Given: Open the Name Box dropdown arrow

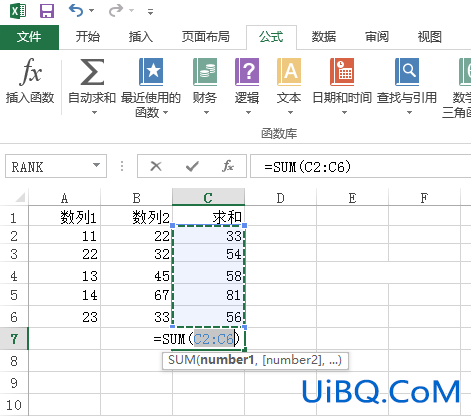Looking at the screenshot, I should (97, 165).
